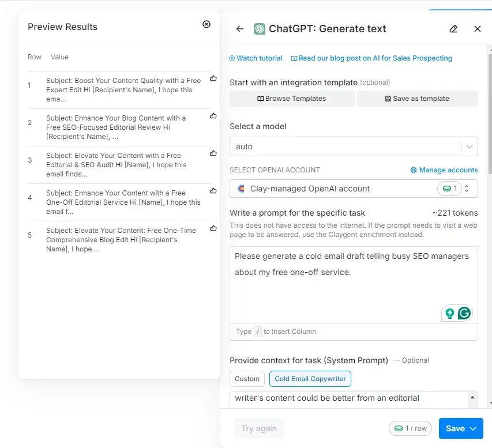Screen dimensions: 492x448
Task: Click the back arrow in the ChatGPT panel header
Action: coord(240,28)
